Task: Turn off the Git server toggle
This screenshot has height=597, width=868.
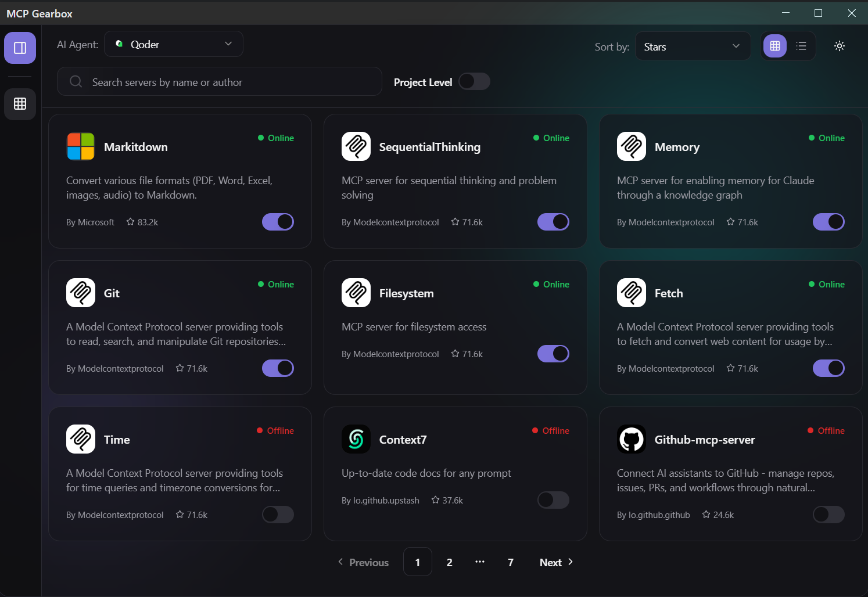Action: [278, 368]
